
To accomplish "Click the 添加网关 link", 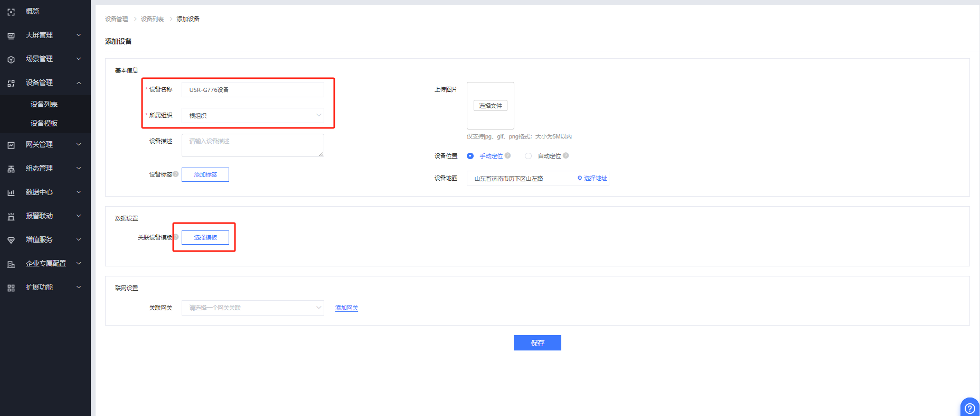I will click(x=346, y=308).
